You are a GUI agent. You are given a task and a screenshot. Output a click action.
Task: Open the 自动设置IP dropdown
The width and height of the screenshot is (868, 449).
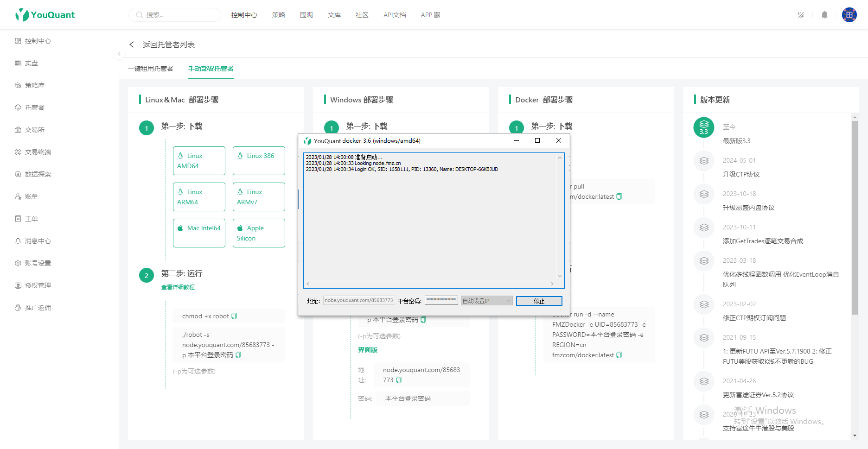tap(486, 301)
